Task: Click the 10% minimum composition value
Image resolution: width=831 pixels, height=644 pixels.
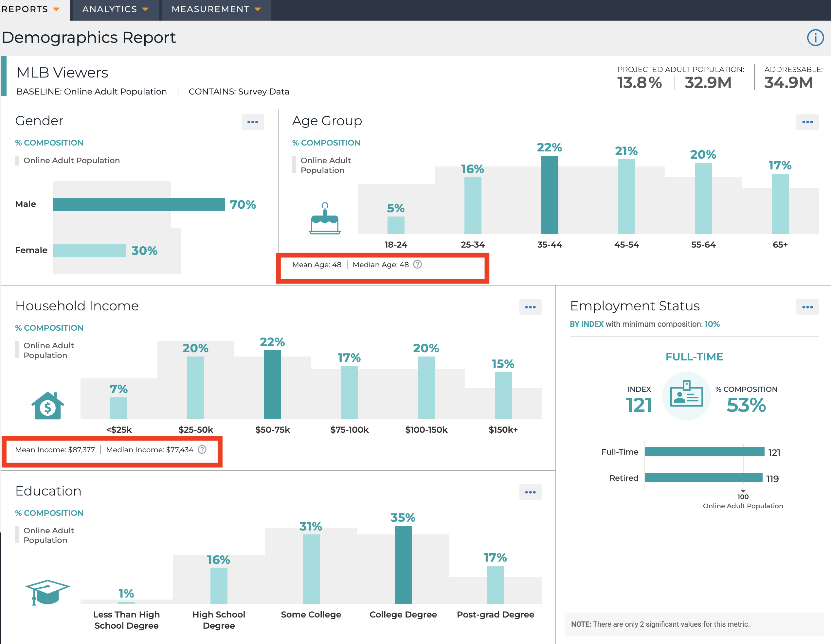Action: tap(712, 324)
